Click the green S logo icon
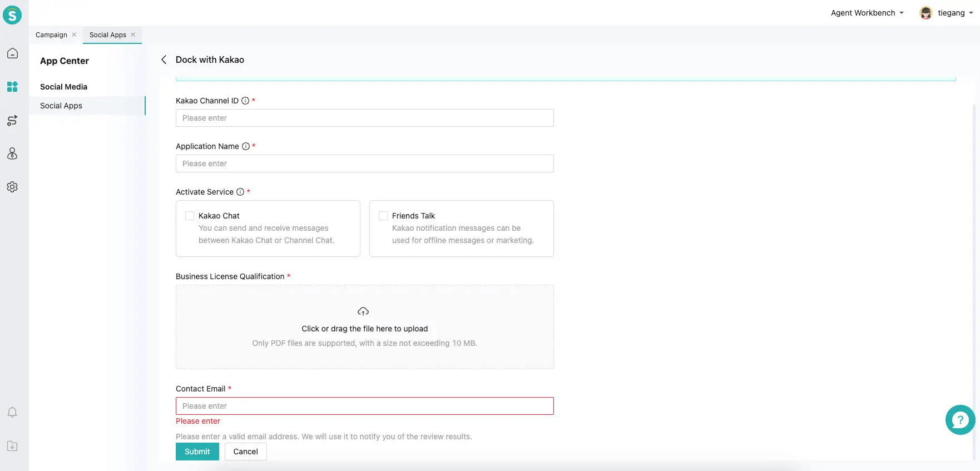 tap(12, 15)
